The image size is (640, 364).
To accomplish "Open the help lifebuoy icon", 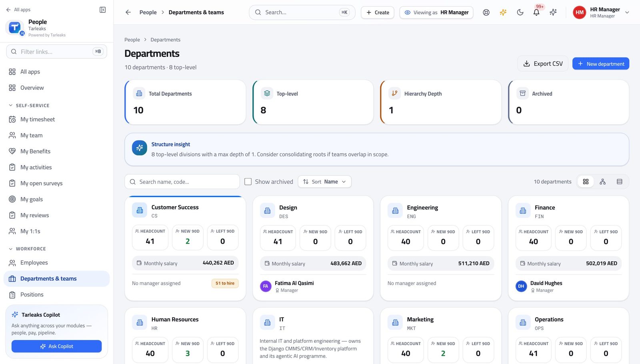I will point(486,12).
